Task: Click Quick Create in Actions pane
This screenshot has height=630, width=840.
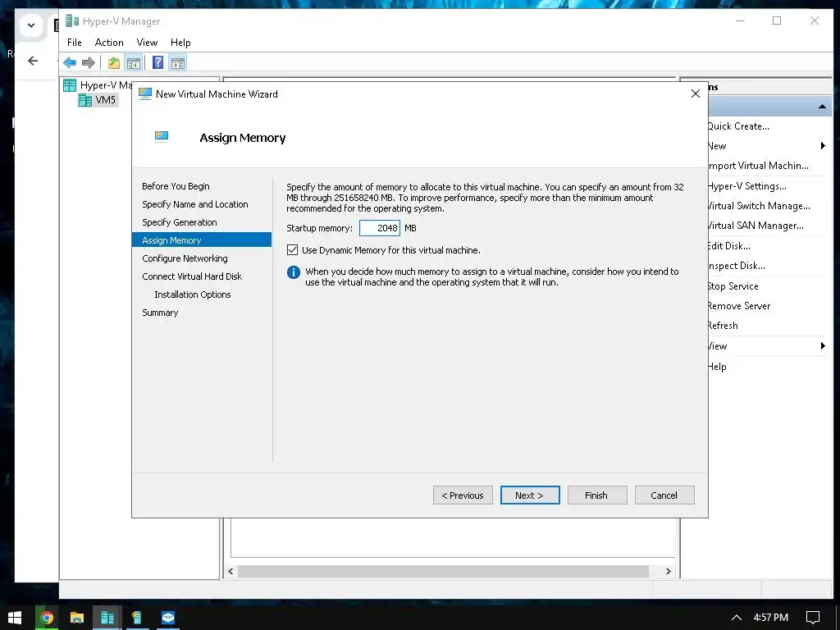Action: coord(738,126)
